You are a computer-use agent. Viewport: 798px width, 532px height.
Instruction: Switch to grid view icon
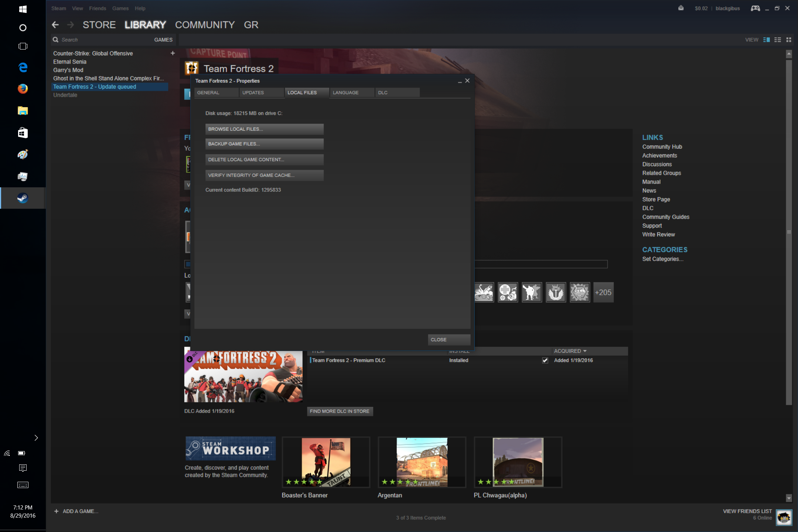pyautogui.click(x=789, y=40)
